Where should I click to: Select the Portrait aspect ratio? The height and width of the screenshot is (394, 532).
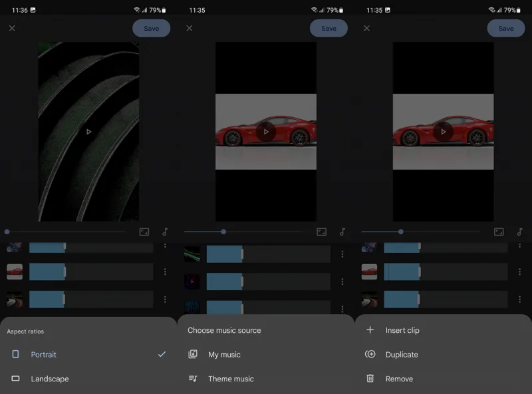(x=88, y=354)
